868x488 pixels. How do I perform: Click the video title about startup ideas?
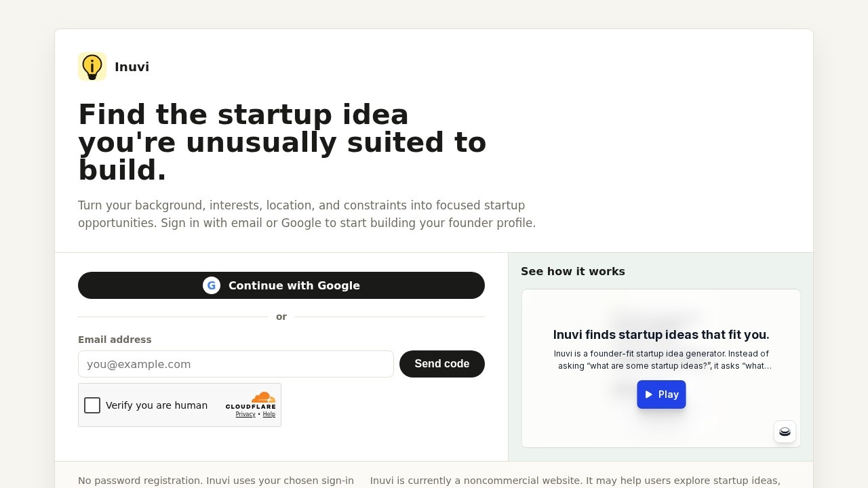click(x=661, y=335)
